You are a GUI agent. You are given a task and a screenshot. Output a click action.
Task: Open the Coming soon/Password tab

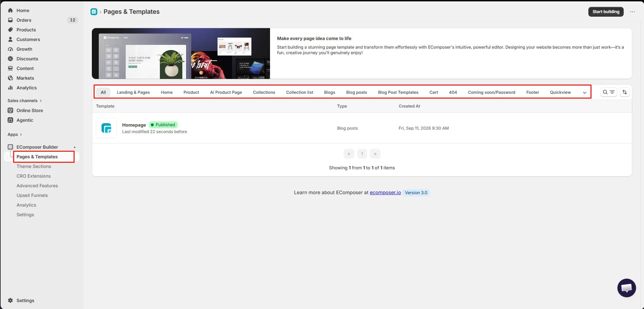(492, 92)
